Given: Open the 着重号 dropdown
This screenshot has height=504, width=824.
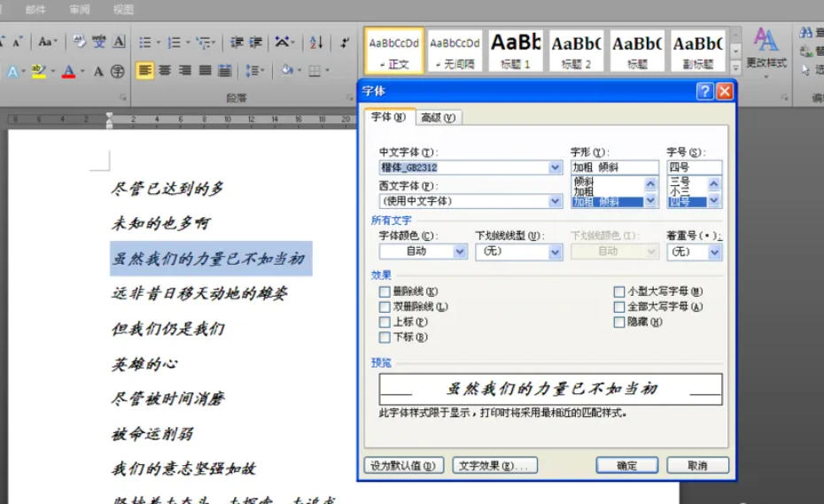Looking at the screenshot, I should tap(714, 252).
